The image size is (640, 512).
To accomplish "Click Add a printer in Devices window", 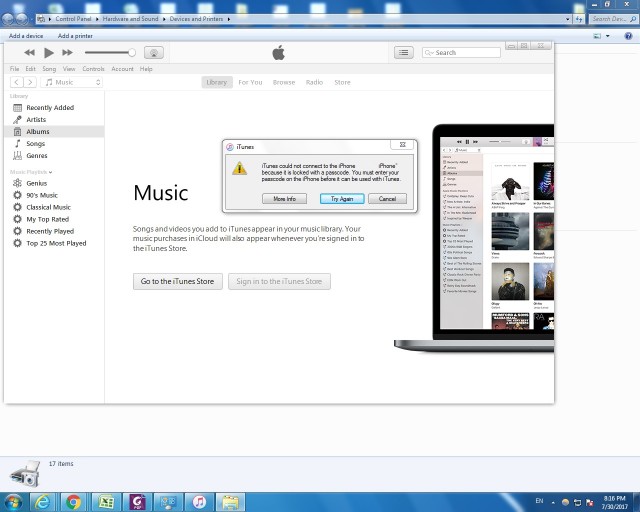I will [x=75, y=36].
